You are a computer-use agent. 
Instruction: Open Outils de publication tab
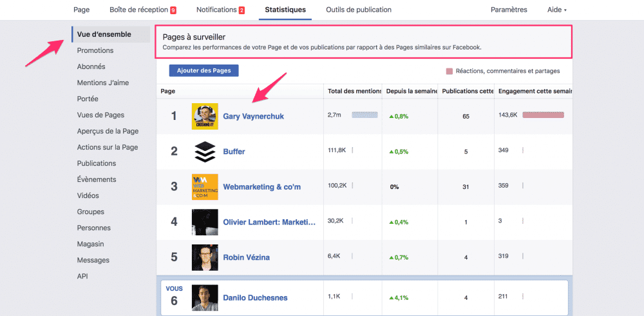(x=359, y=10)
